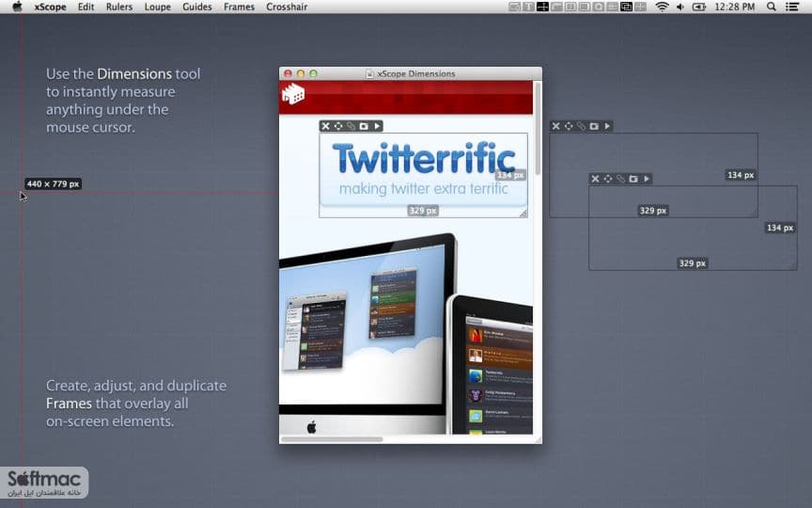Image resolution: width=812 pixels, height=508 pixels.
Task: Open arrow menu on the upper empty frame
Action: (607, 126)
